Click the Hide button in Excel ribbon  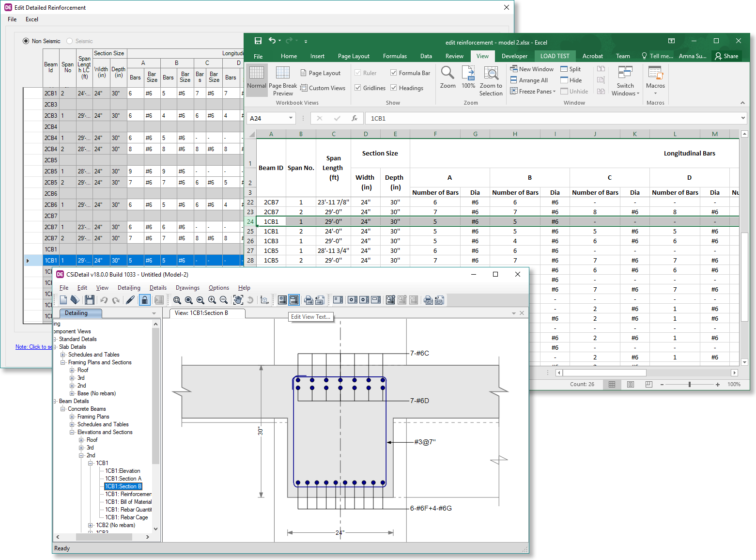[571, 80]
